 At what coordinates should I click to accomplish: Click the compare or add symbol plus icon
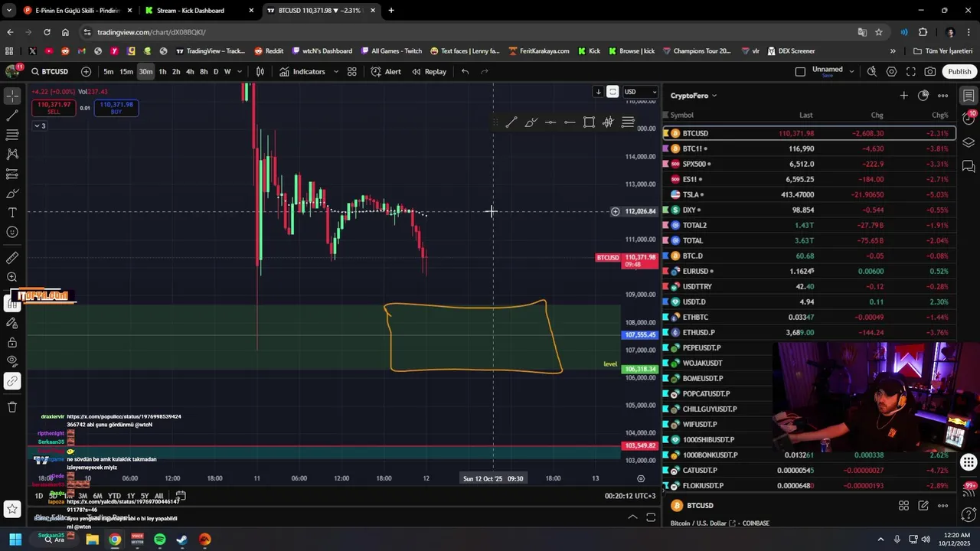coord(86,71)
